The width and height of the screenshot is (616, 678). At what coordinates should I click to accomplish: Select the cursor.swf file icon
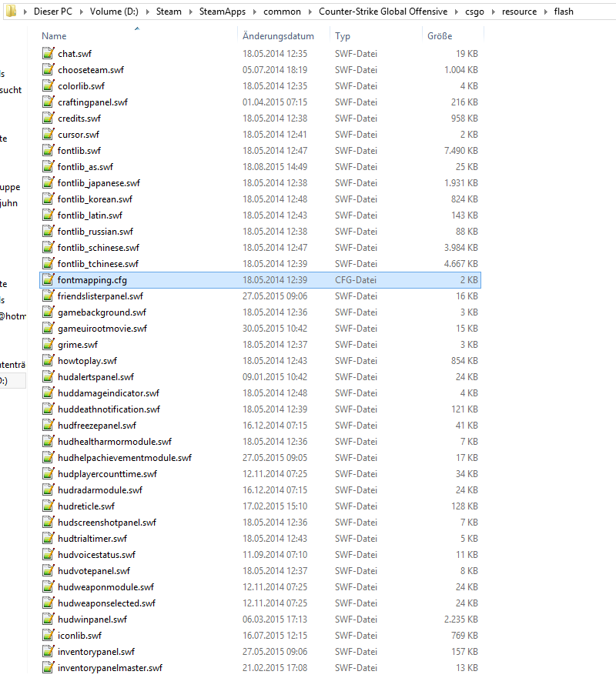[x=49, y=134]
